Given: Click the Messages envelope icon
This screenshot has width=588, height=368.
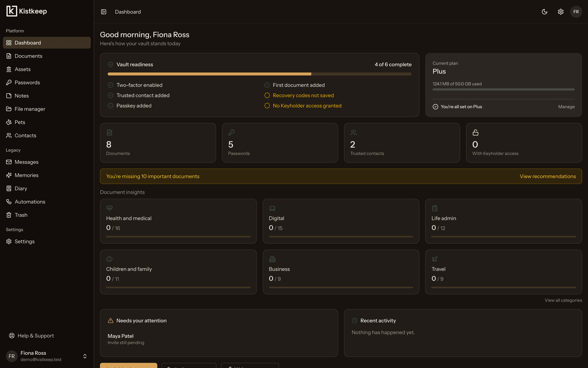Looking at the screenshot, I should (x=9, y=162).
